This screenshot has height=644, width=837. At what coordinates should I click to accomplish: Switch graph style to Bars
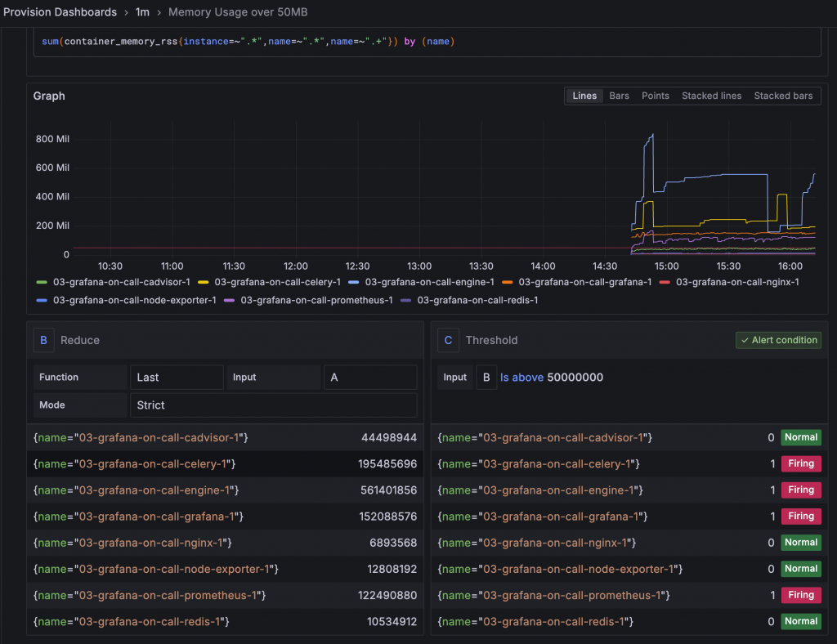coord(619,96)
